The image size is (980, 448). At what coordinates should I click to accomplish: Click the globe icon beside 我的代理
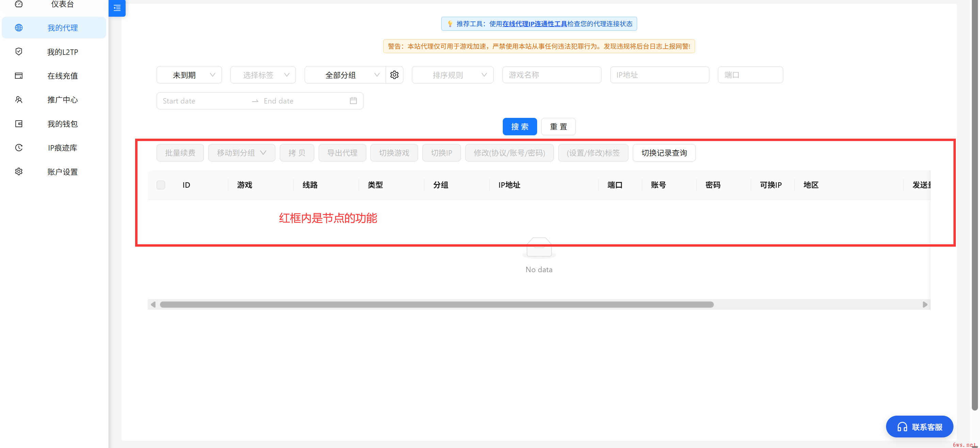(19, 28)
